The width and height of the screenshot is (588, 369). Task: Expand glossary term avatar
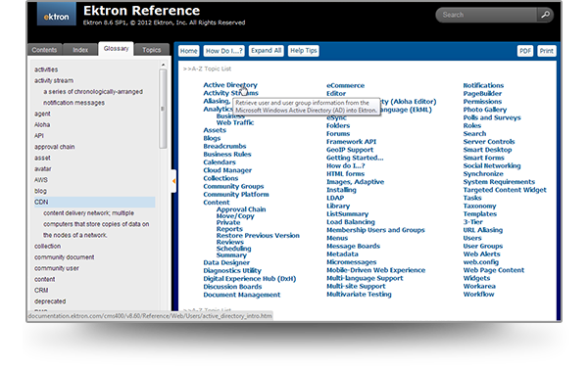click(x=43, y=169)
